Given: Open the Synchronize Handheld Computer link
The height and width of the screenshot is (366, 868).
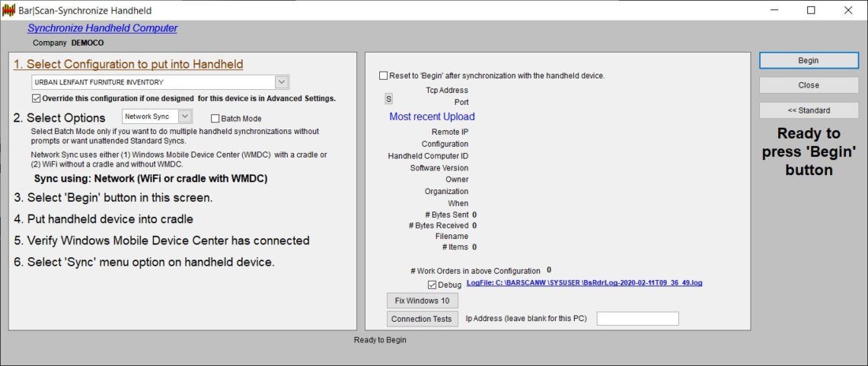Looking at the screenshot, I should [102, 28].
